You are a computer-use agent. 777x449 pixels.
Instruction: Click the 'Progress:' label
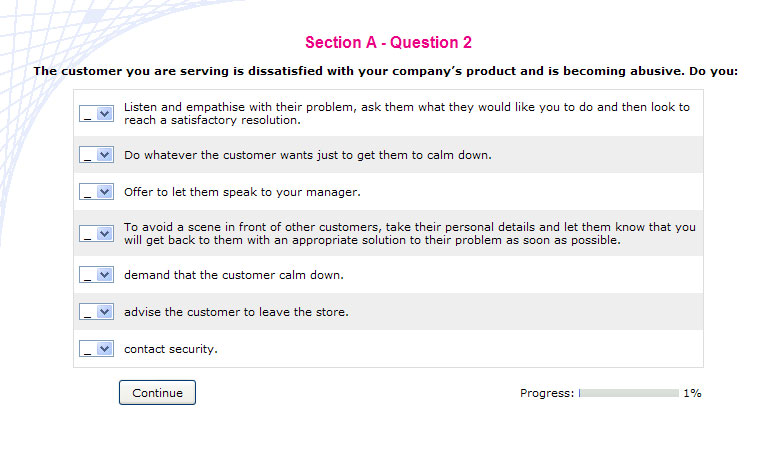547,393
